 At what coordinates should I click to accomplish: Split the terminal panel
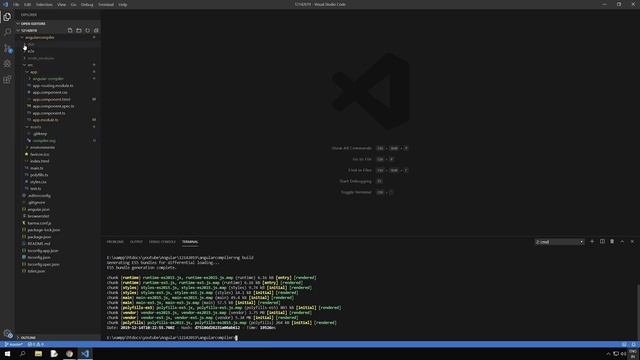tap(602, 242)
